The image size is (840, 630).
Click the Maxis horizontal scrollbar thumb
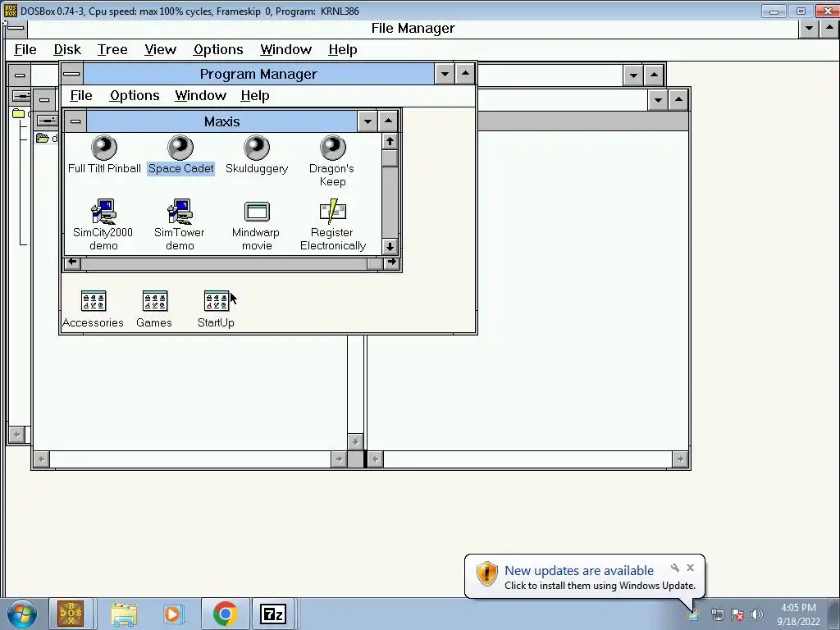(x=375, y=263)
